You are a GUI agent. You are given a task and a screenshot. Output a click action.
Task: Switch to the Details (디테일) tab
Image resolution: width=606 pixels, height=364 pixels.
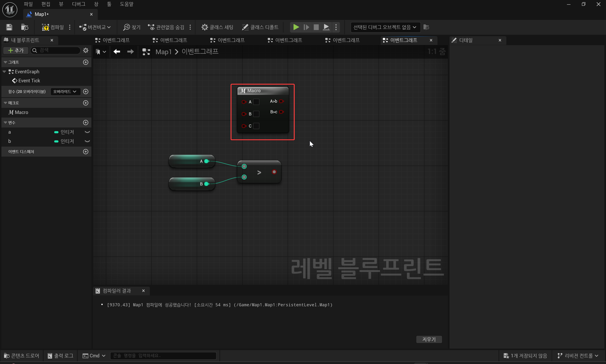pyautogui.click(x=466, y=40)
